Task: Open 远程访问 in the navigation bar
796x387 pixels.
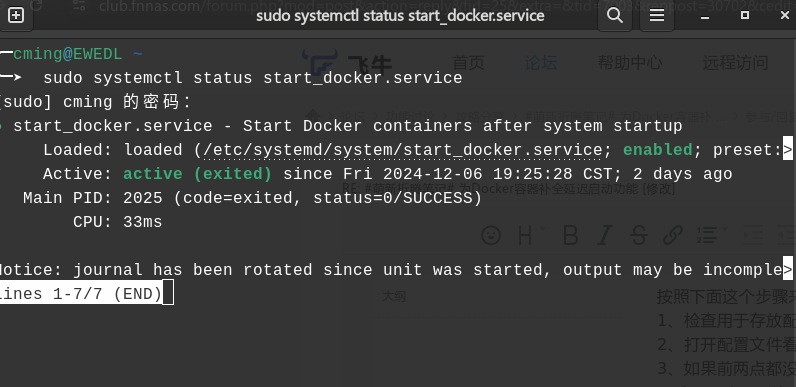Action: pyautogui.click(x=735, y=63)
